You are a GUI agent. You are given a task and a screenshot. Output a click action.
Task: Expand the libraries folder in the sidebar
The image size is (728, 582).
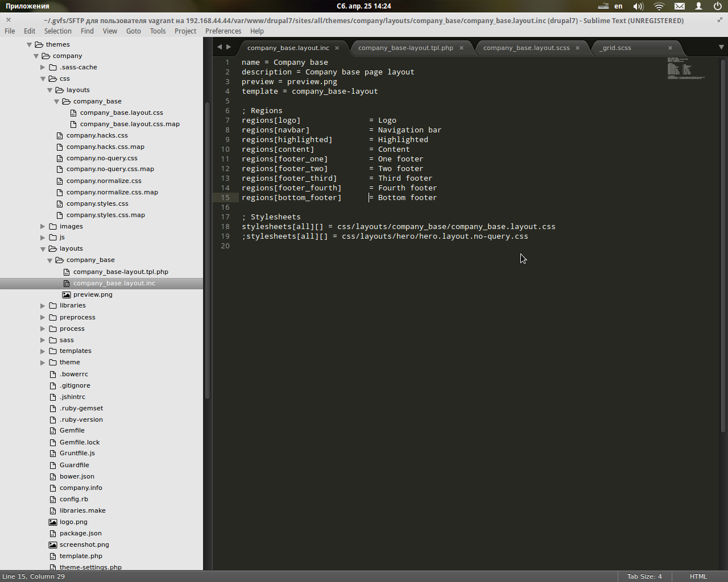42,305
